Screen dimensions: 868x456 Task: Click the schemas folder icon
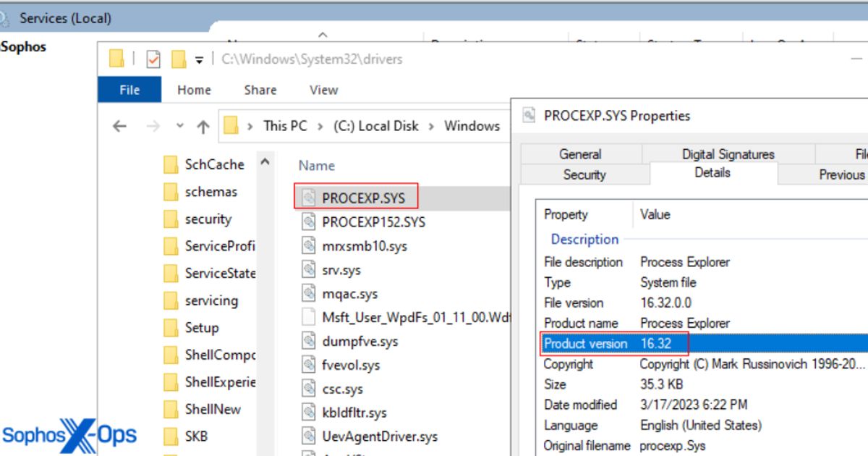[x=171, y=192]
